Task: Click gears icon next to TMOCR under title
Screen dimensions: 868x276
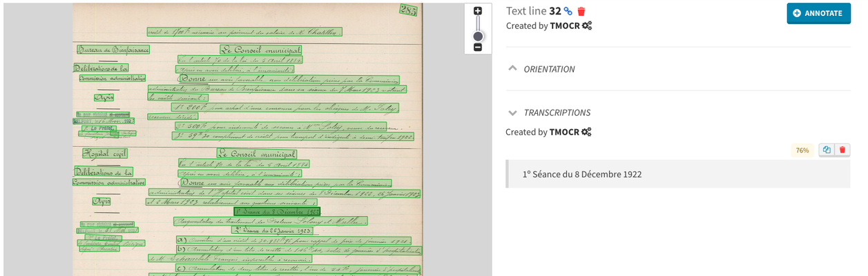Action: point(586,26)
